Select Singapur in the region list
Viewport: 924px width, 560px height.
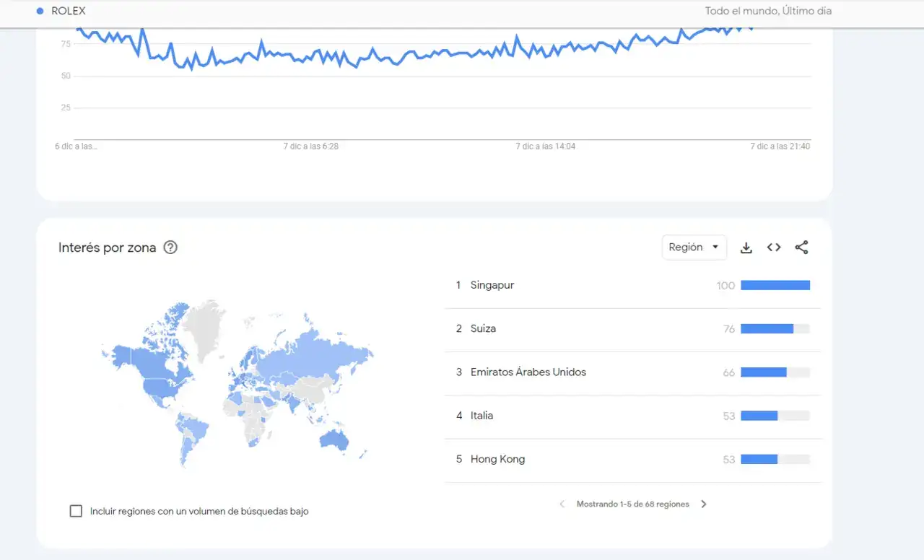pos(492,285)
